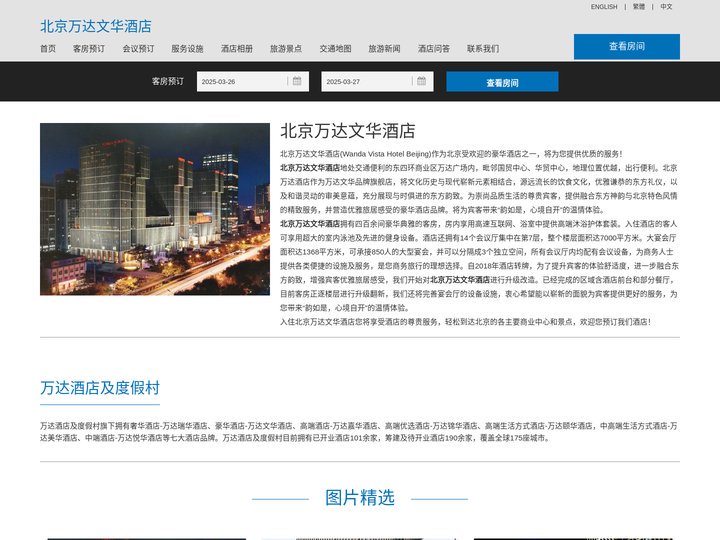Click bold 北京万达文华酒店 link before 拥有四百余间
This screenshot has height=540, width=720.
tap(310, 224)
